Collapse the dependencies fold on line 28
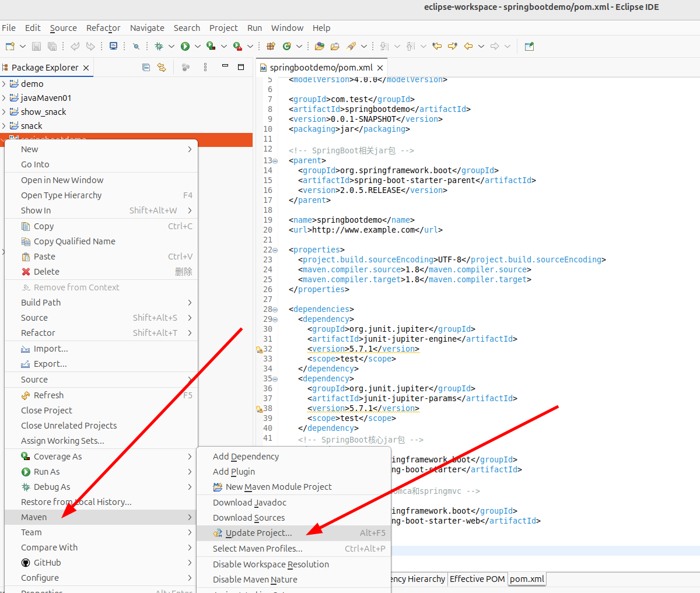 pos(275,310)
